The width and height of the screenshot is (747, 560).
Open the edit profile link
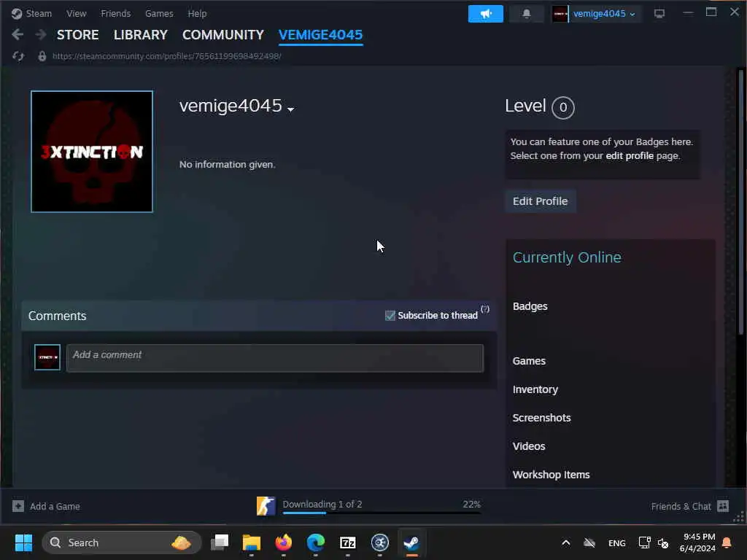click(630, 156)
